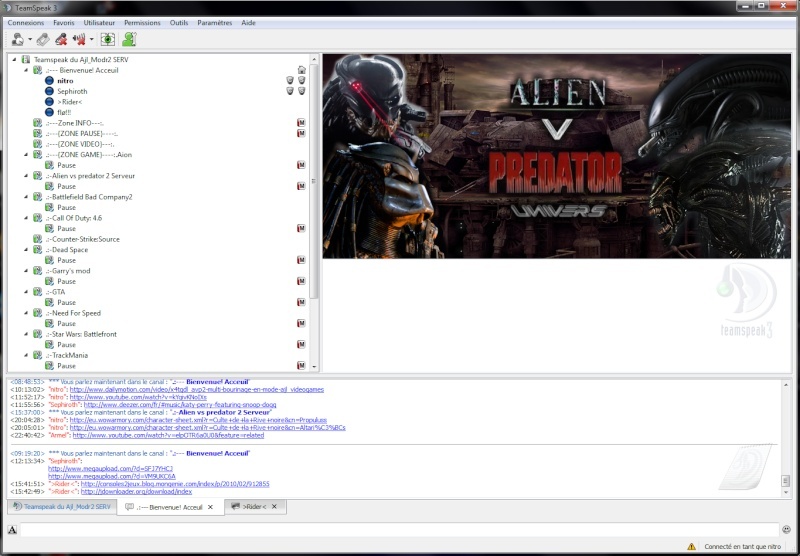Open the Utilisateur menu

pyautogui.click(x=99, y=23)
